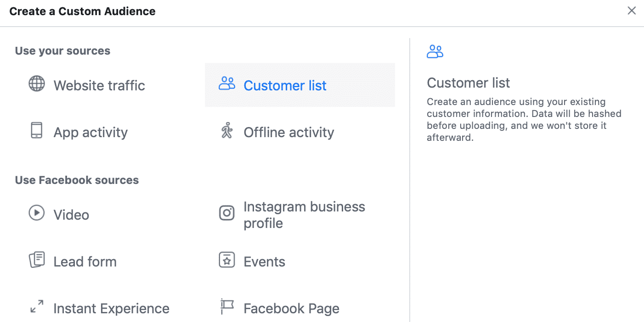Click the Facebook Page flag icon

pyautogui.click(x=226, y=307)
